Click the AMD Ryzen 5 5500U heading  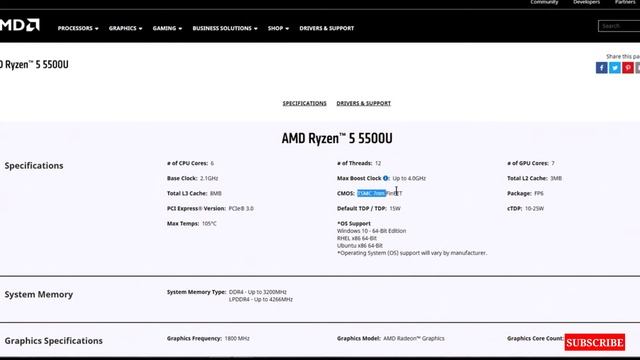coord(337,138)
